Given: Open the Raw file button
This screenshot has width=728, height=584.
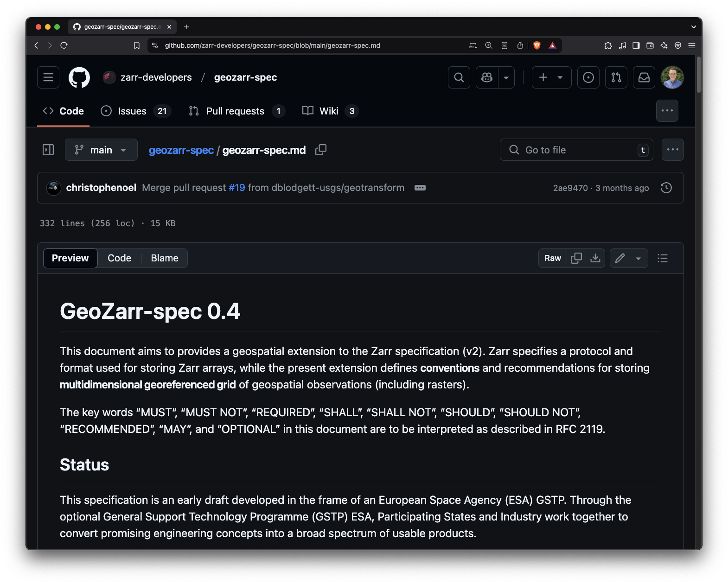Looking at the screenshot, I should [x=553, y=258].
